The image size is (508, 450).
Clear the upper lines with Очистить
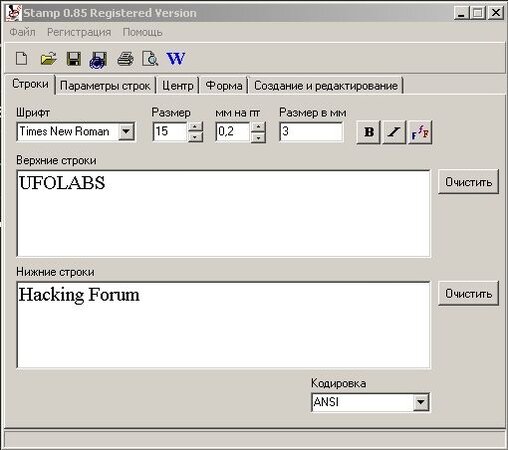468,182
